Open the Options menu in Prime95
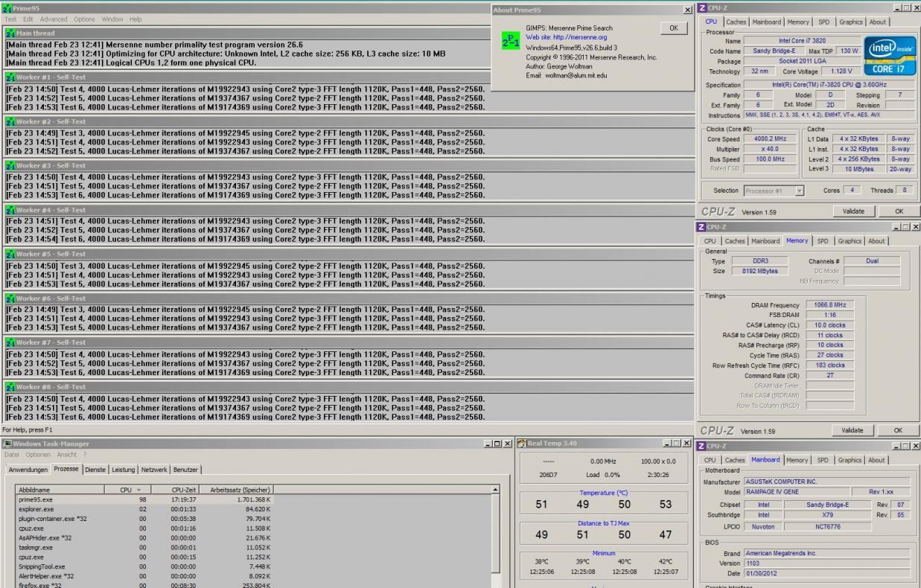Screen dimensions: 921x588 84,19
